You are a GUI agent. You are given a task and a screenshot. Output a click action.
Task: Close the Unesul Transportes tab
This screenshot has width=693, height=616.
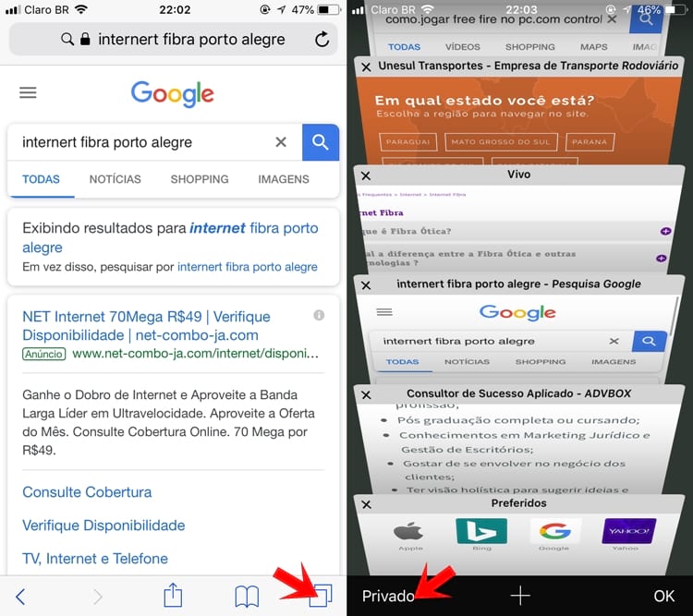tap(366, 67)
